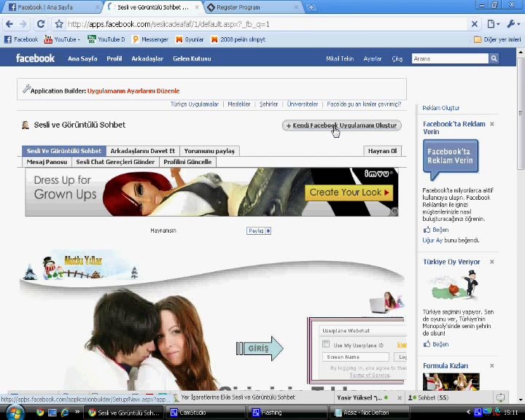The height and width of the screenshot is (420, 525).
Task: Open CamStudio from the taskbar
Action: [x=204, y=412]
